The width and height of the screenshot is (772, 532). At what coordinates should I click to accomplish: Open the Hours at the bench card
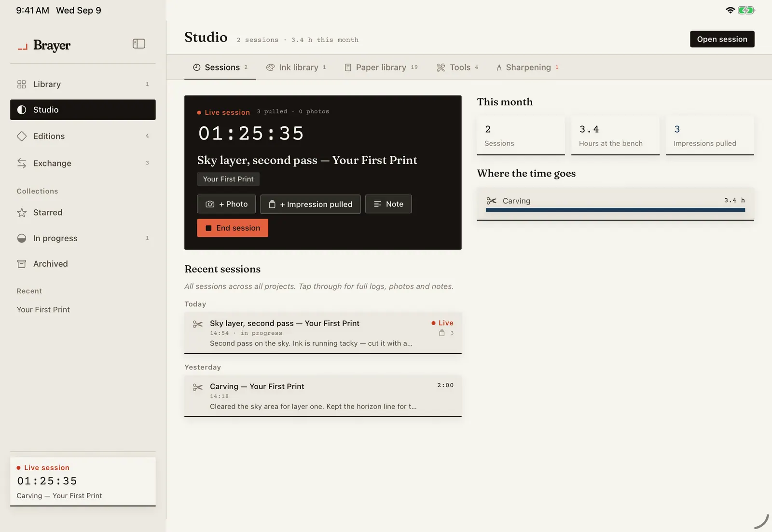[615, 136]
